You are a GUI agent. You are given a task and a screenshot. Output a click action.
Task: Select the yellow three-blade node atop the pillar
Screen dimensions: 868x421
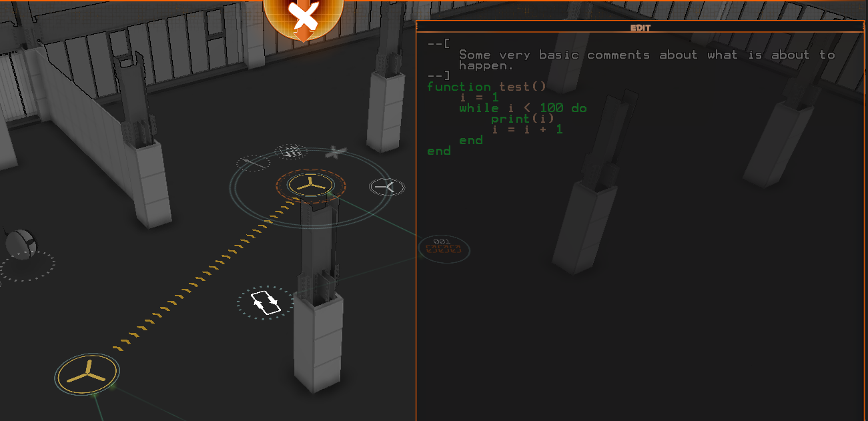[x=310, y=185]
